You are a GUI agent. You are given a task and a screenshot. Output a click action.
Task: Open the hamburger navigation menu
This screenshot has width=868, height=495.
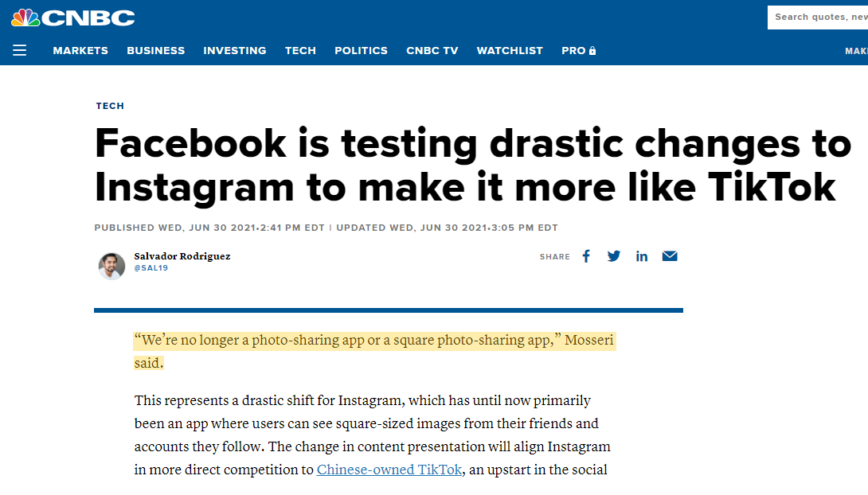(20, 50)
